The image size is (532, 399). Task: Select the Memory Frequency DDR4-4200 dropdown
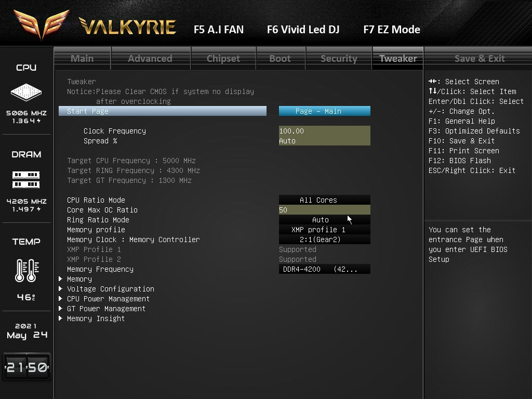pyautogui.click(x=324, y=269)
